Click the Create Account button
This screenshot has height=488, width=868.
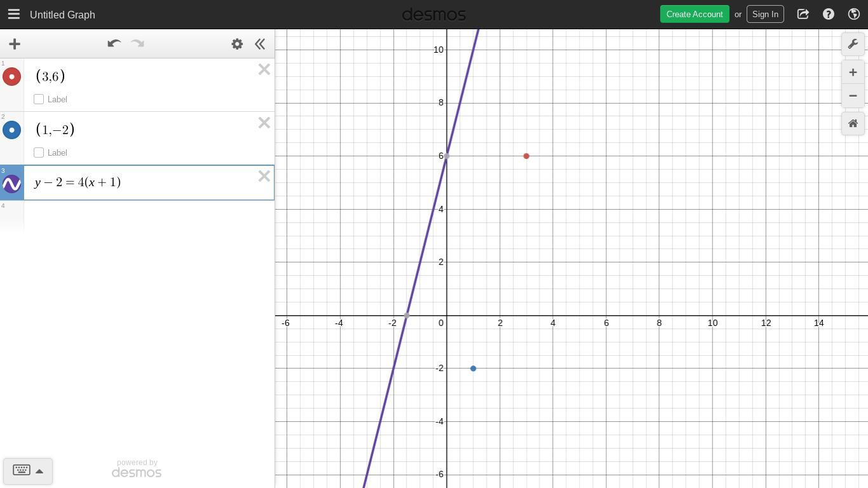[695, 14]
